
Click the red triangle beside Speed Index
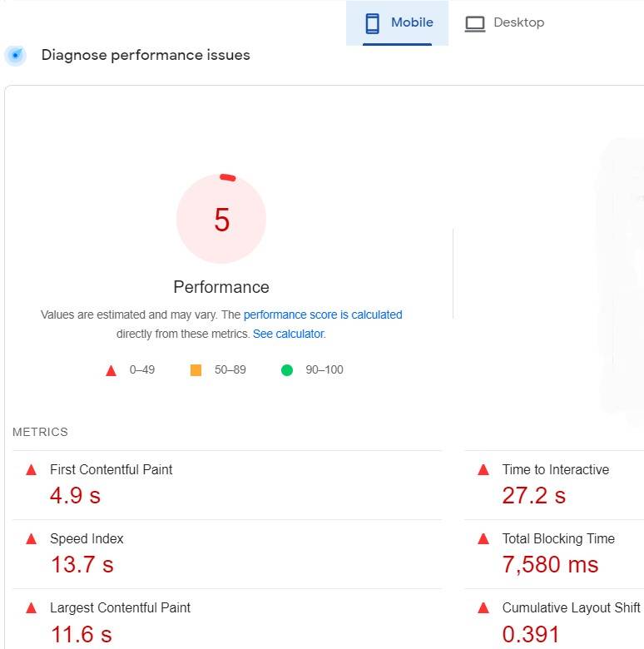point(31,539)
